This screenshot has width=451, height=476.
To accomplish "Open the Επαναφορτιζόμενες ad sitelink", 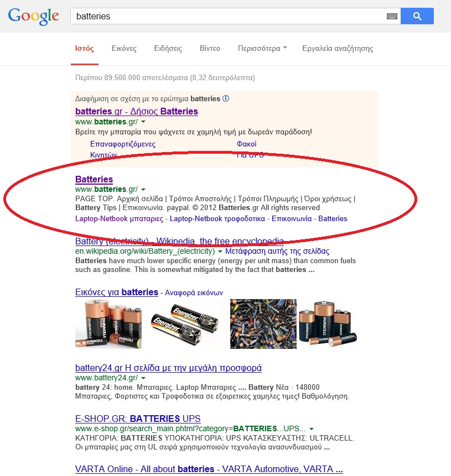I will point(123,144).
